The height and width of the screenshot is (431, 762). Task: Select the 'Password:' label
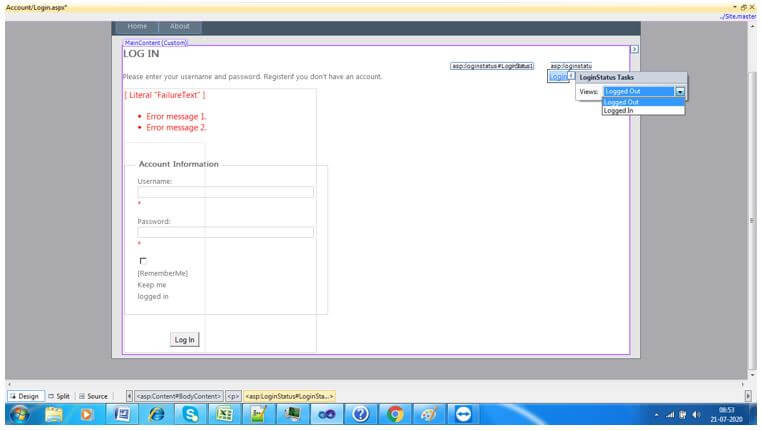coord(154,222)
